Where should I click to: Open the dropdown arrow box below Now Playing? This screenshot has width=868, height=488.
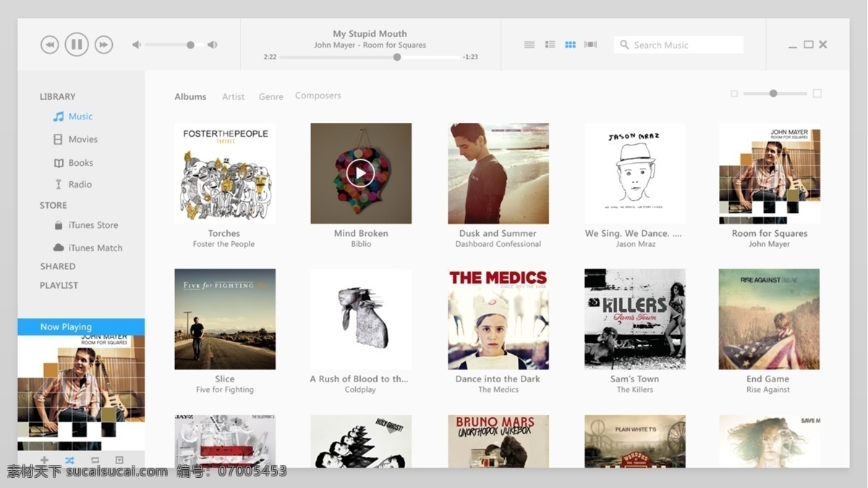point(119,460)
